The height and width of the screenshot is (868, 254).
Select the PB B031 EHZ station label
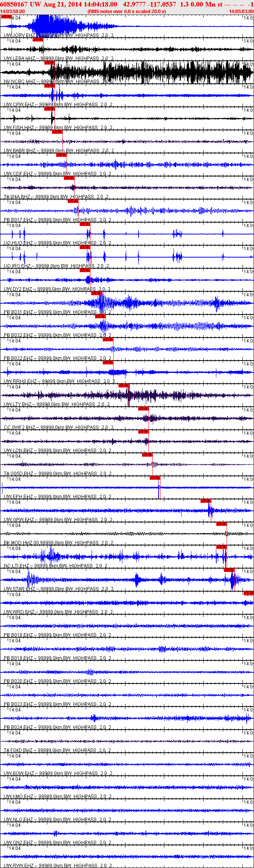19,312
